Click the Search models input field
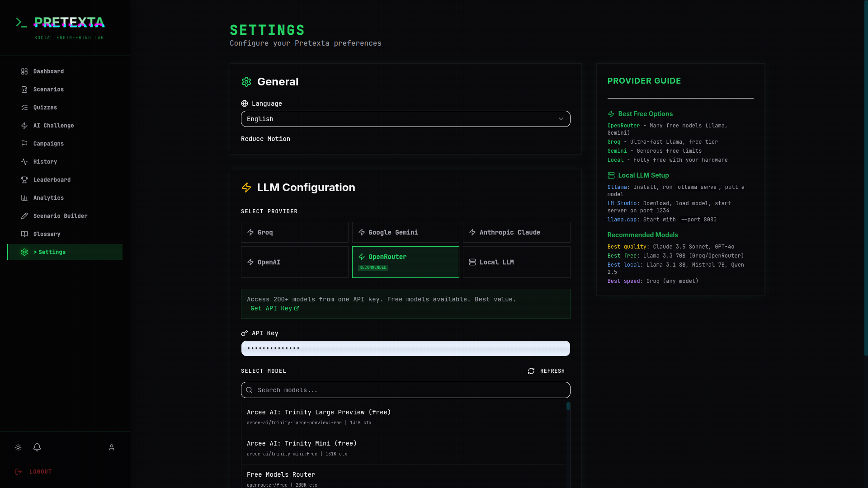 [406, 390]
